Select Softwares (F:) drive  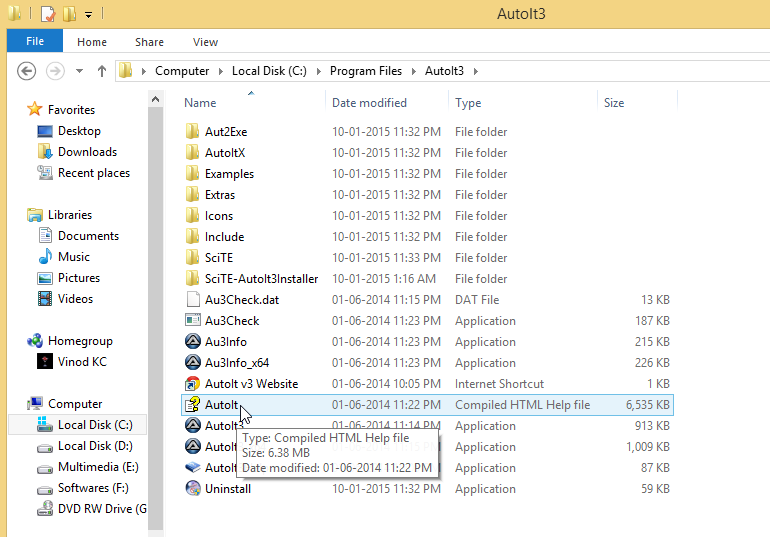tap(93, 488)
